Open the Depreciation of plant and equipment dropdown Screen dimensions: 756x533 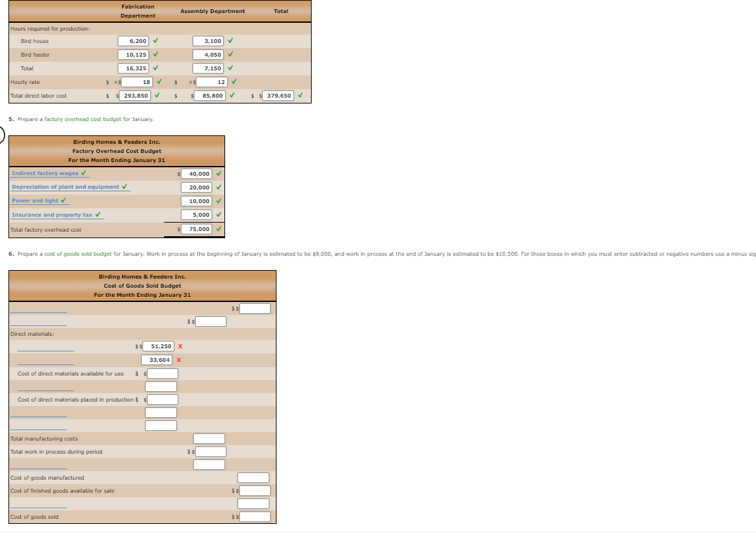[70, 187]
